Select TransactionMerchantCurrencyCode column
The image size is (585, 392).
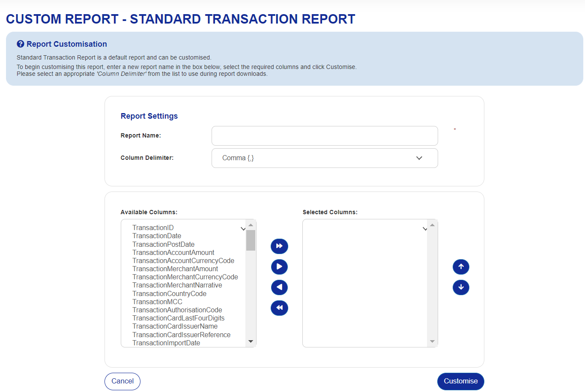tap(185, 277)
